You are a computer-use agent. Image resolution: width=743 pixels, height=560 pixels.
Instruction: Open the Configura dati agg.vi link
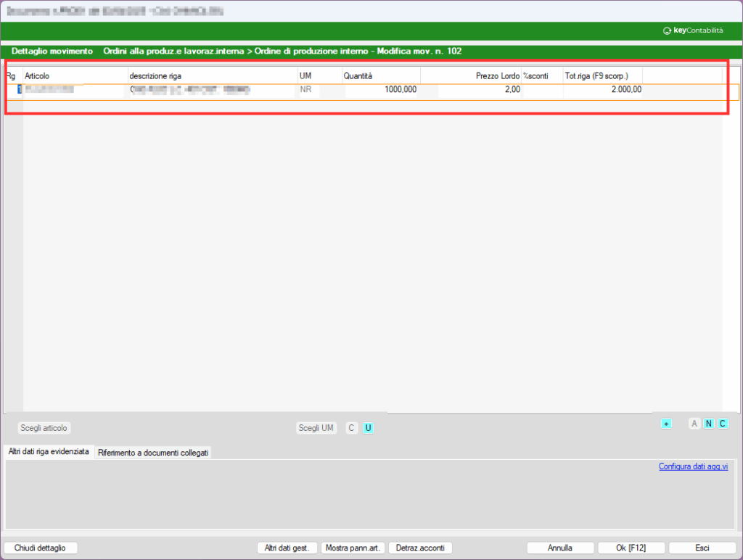692,466
